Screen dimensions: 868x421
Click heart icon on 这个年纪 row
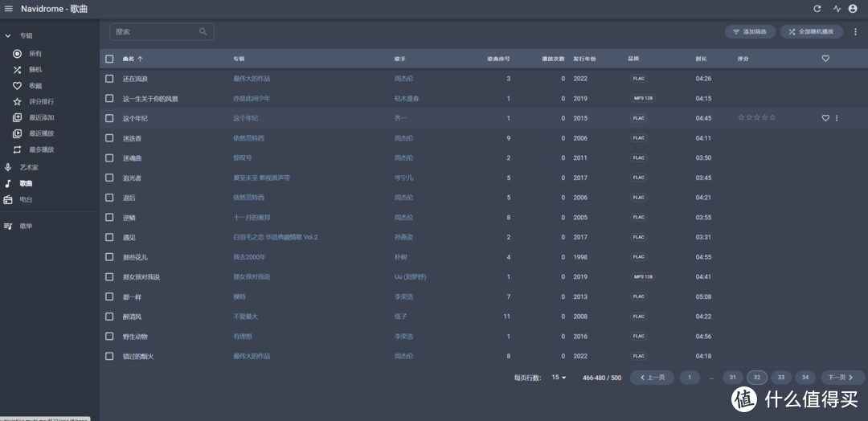coord(825,118)
